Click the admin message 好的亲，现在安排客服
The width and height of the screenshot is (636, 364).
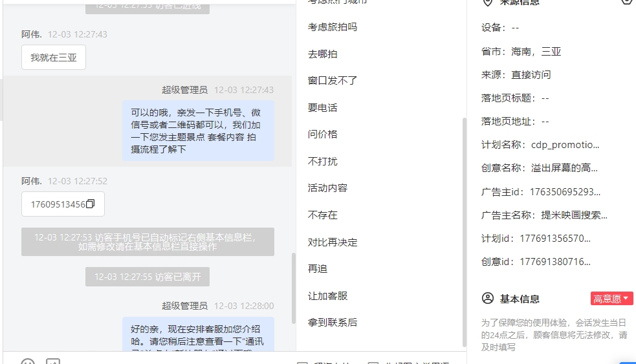pyautogui.click(x=199, y=334)
